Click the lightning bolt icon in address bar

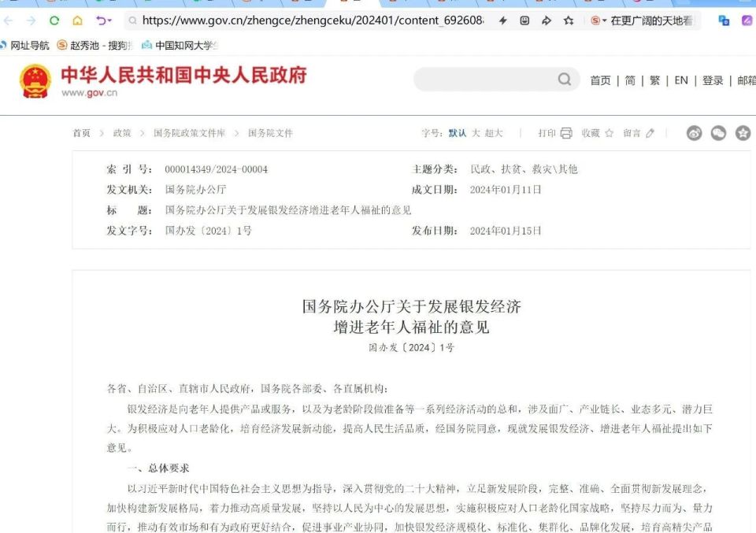pyautogui.click(x=503, y=21)
